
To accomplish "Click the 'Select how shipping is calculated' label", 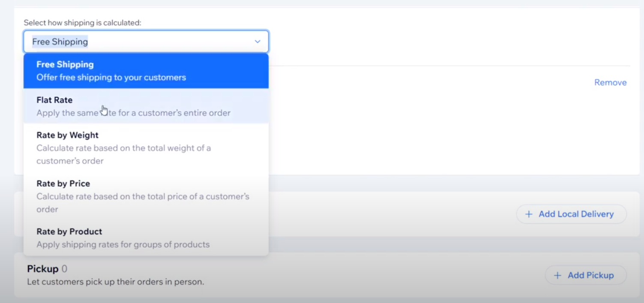I will coord(82,23).
